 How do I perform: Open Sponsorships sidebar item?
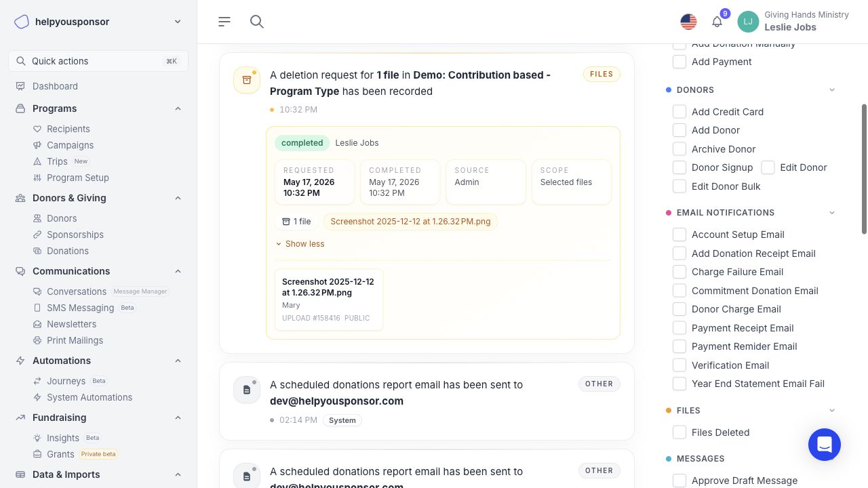[x=75, y=235]
